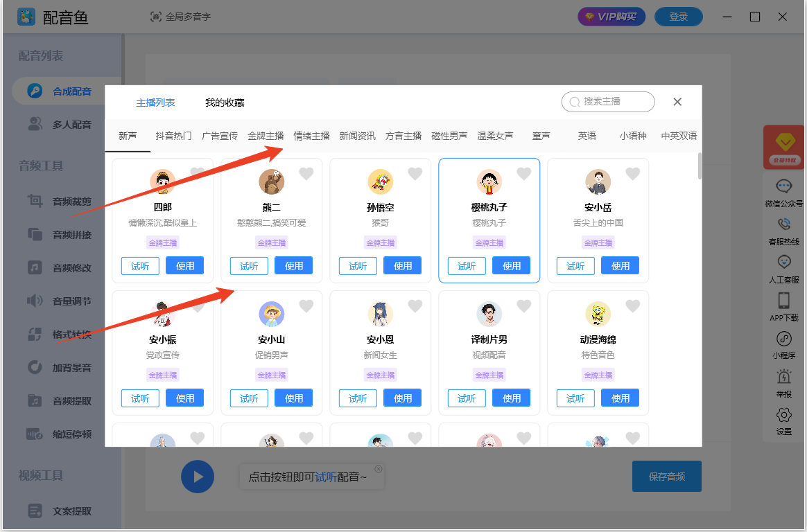This screenshot has height=532, width=807.
Task: Select the 小语种 category
Action: [x=633, y=136]
